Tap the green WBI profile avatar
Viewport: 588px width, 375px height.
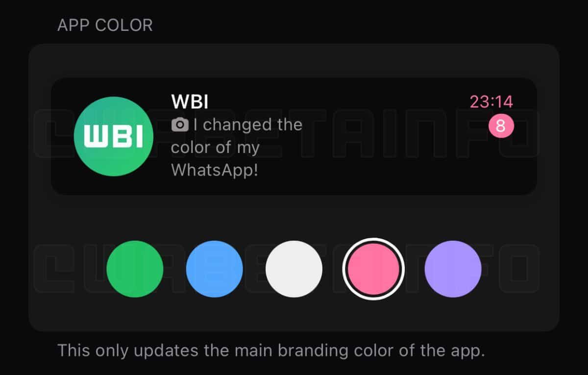[x=113, y=136]
